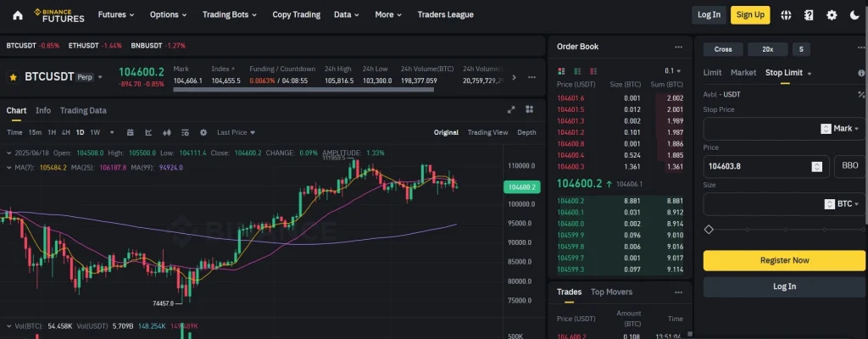Expand order book 0.1 grouping dropdown
The image size is (868, 339).
point(673,71)
